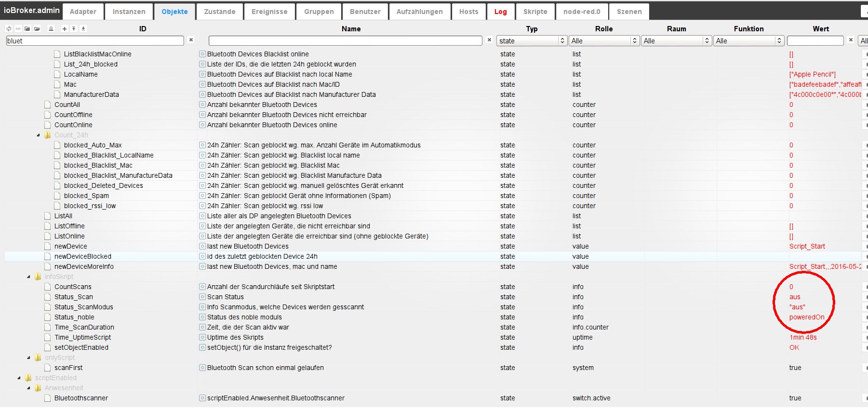This screenshot has width=868, height=410.
Task: Switch to the Instanzen tab
Action: (x=129, y=12)
